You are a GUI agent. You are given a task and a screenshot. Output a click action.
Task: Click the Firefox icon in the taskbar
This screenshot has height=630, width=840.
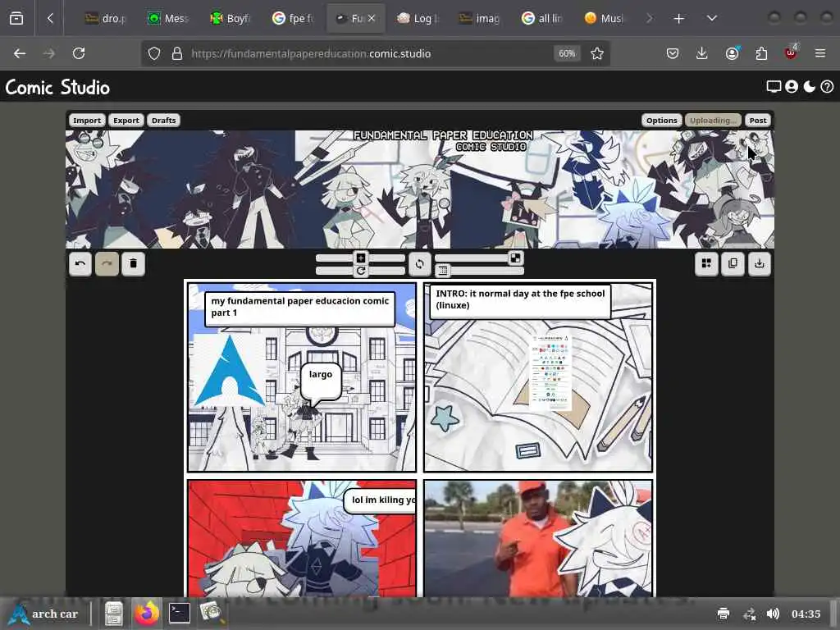(146, 614)
